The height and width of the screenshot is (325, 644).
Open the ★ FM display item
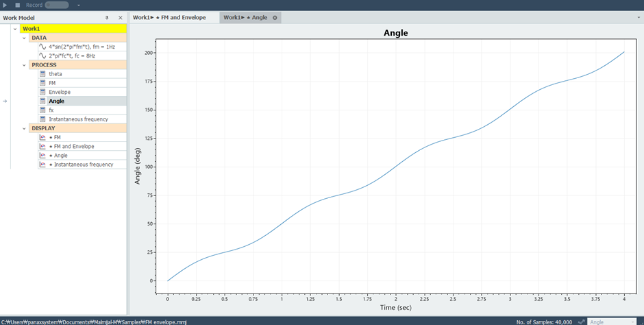pyautogui.click(x=82, y=137)
